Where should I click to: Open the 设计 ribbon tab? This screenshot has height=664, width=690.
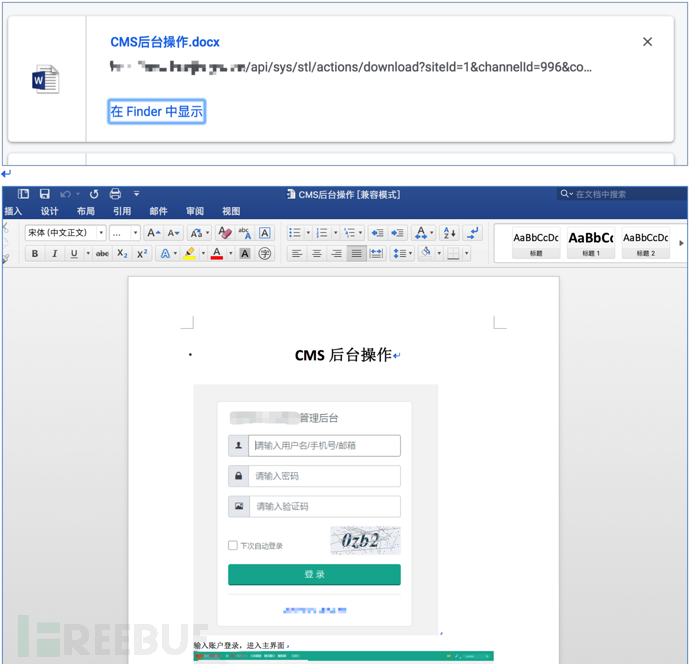pos(49,211)
